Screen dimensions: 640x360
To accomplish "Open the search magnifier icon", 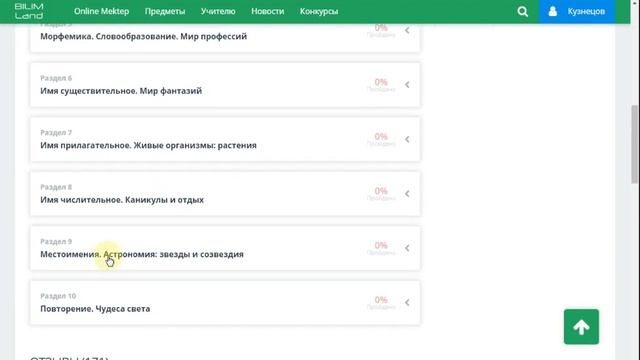I will click(x=522, y=11).
